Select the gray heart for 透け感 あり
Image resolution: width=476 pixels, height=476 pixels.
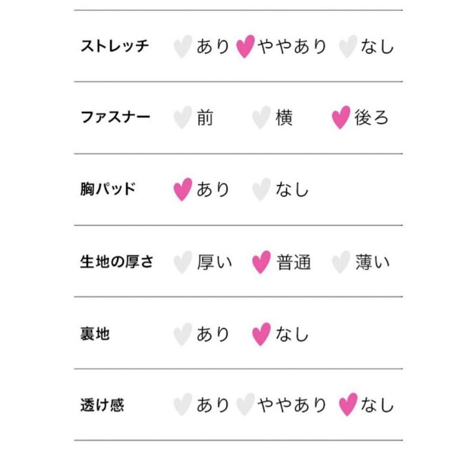(183, 404)
